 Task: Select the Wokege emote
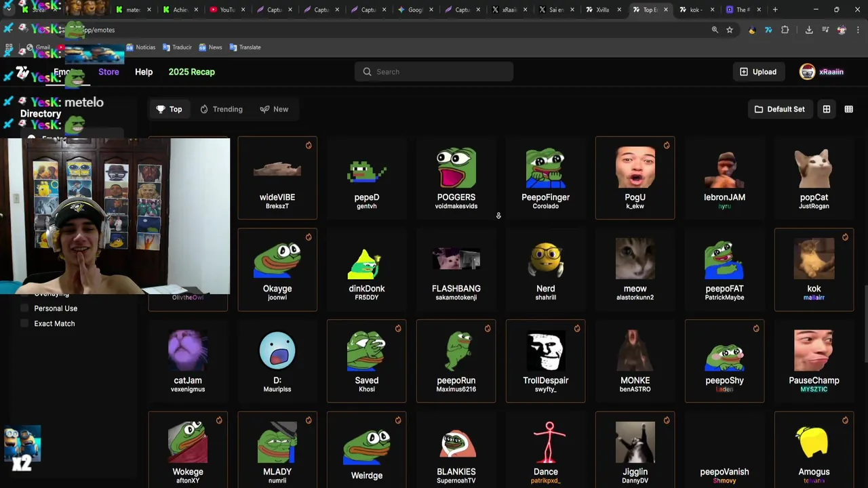pos(188,450)
